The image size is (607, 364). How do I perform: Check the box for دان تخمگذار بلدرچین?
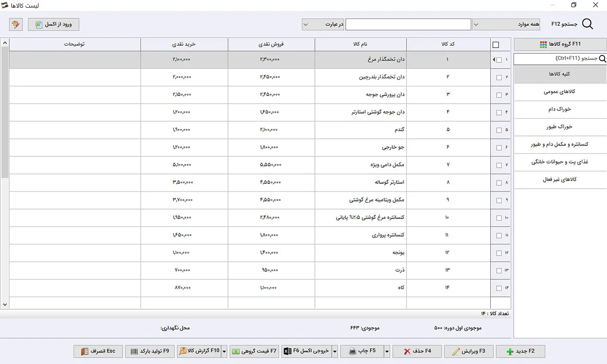499,77
